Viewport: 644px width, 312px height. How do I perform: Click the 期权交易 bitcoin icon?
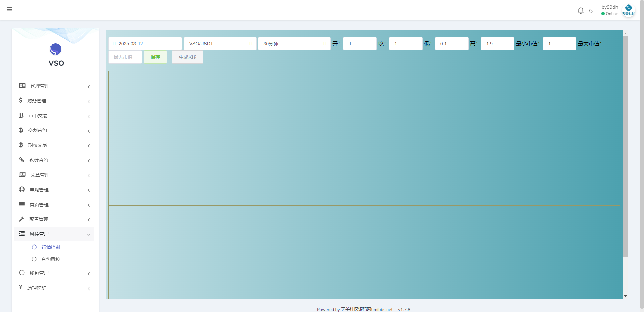coord(21,145)
